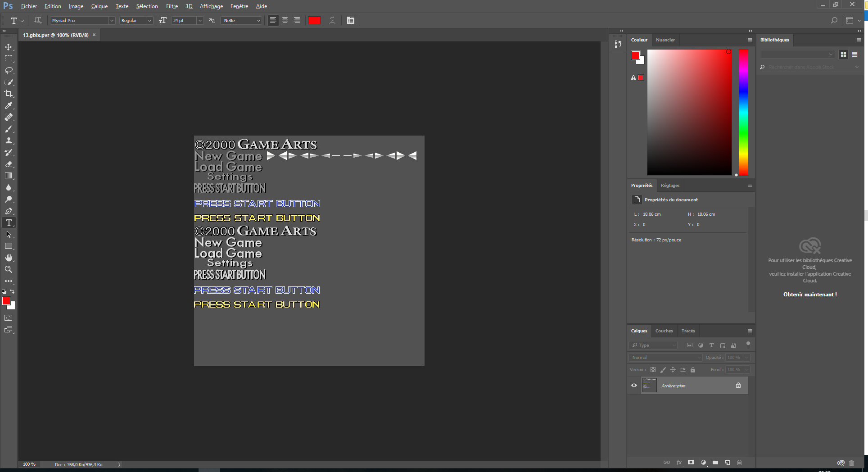
Task: Open the Affichage menu
Action: click(x=211, y=6)
